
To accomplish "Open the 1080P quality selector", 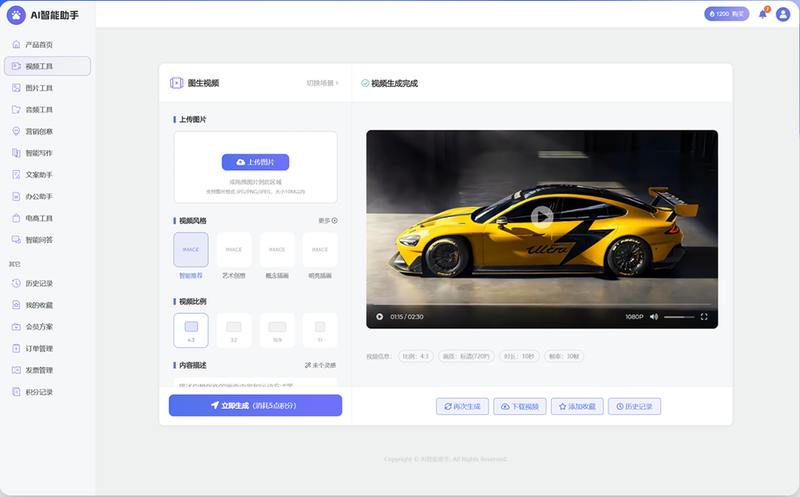I will 634,316.
